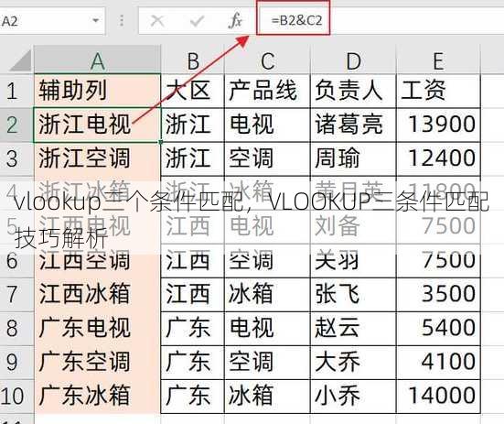The image size is (504, 424).
Task: Click cell '诸葛亮' in column D
Action: pyautogui.click(x=353, y=125)
